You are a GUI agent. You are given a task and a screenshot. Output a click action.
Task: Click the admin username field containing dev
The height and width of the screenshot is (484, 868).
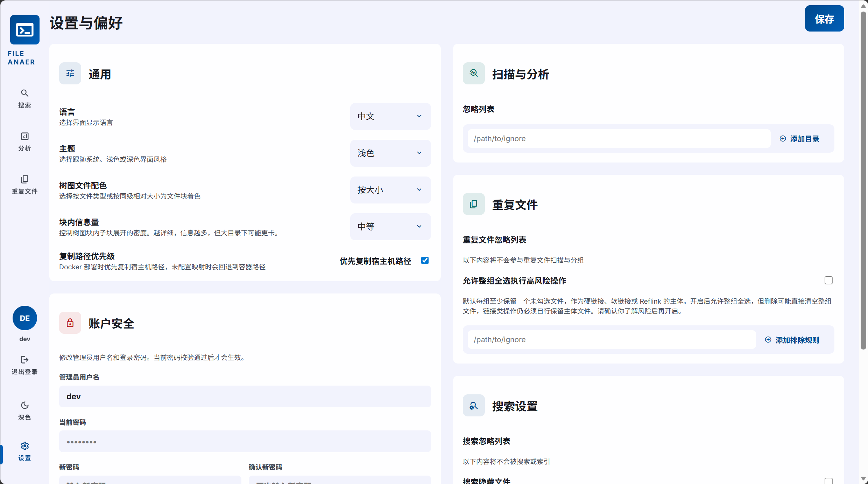coord(245,396)
